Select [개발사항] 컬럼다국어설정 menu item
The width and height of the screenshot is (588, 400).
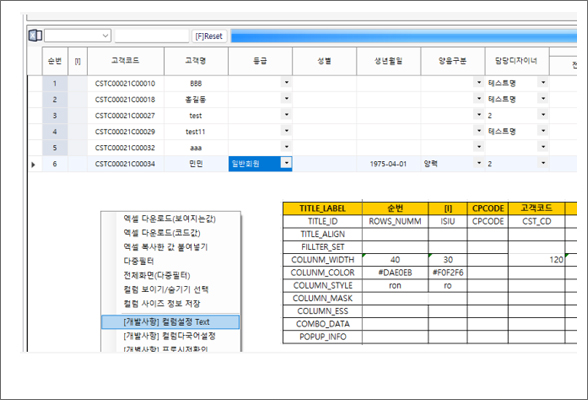click(x=170, y=336)
